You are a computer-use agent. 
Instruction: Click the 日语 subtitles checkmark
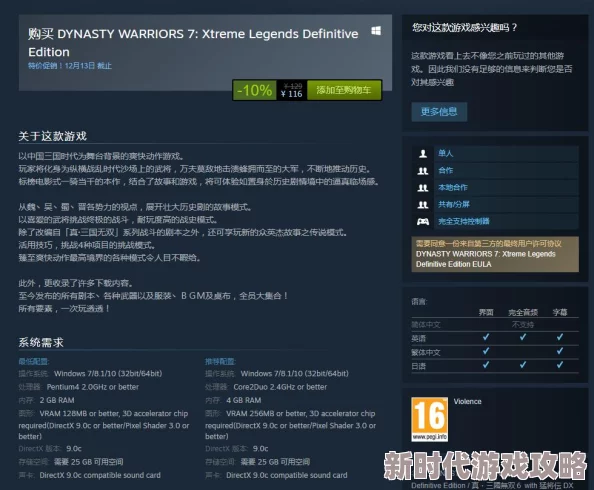560,365
